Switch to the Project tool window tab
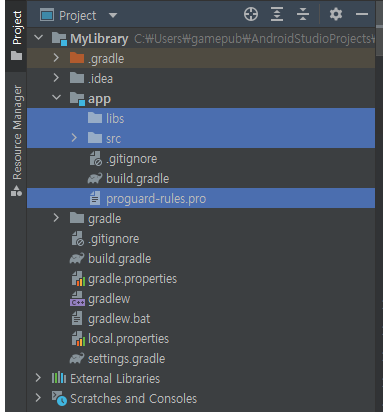This screenshot has height=412, width=383. coord(16,36)
